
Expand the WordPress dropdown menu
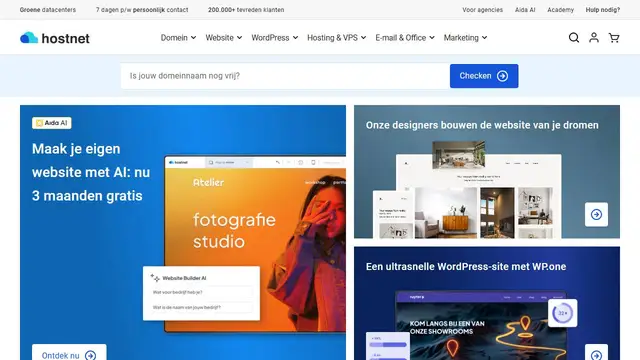275,38
